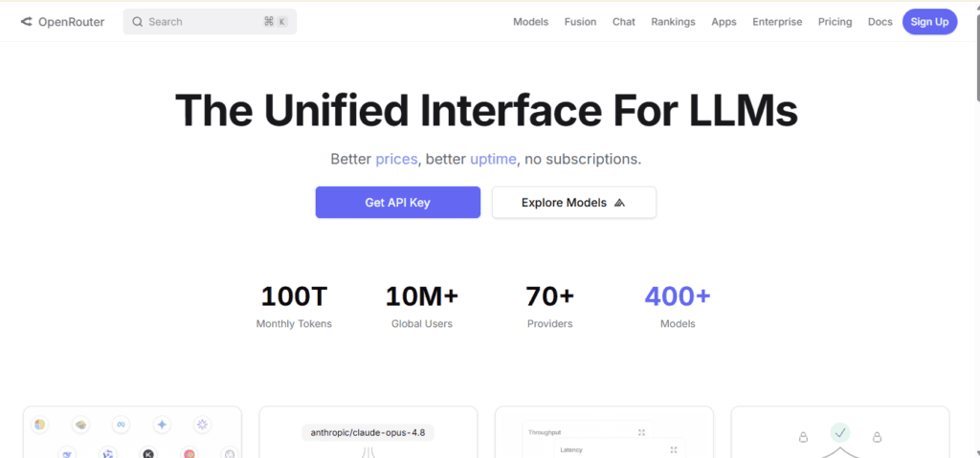Select the pink circle provider icon

189,453
